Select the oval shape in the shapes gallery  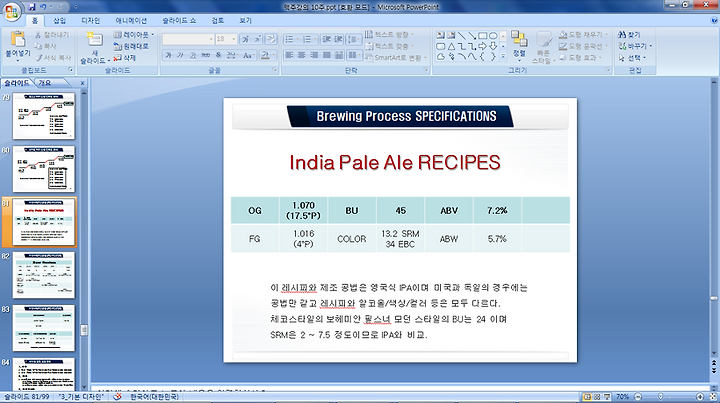point(493,35)
